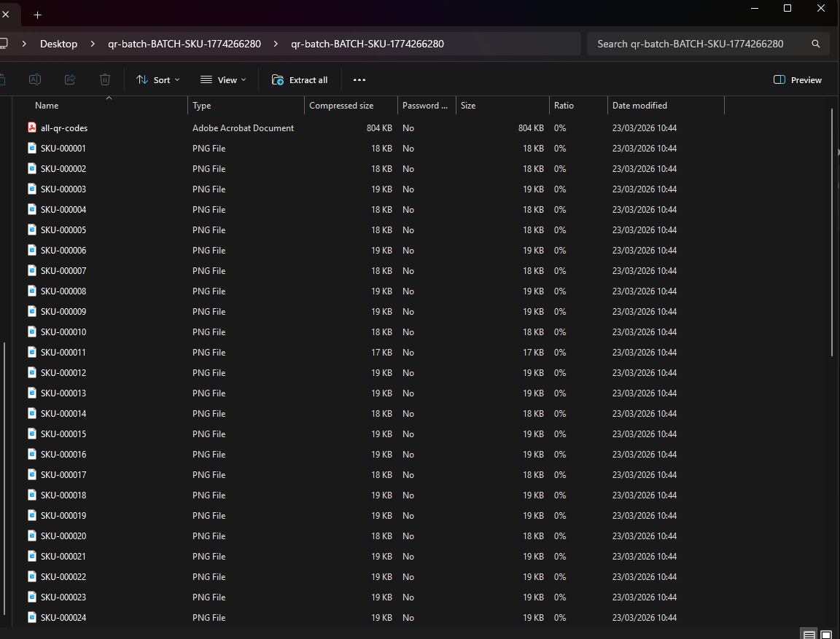Image resolution: width=840 pixels, height=639 pixels.
Task: Click the PNG file icon beside SKU-000013
Action: (32, 393)
